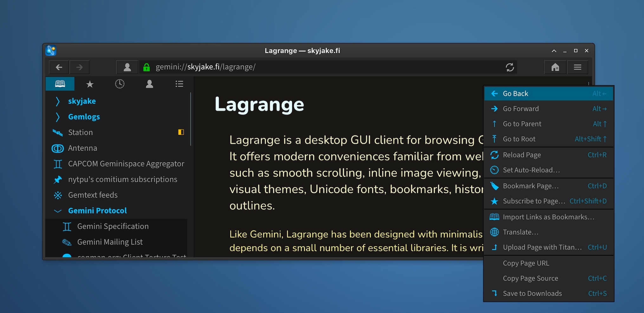
Task: Click the Lagrange page heading
Action: click(x=259, y=104)
